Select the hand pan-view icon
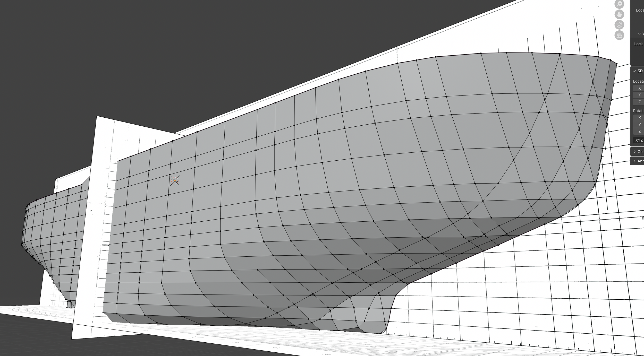 (619, 15)
